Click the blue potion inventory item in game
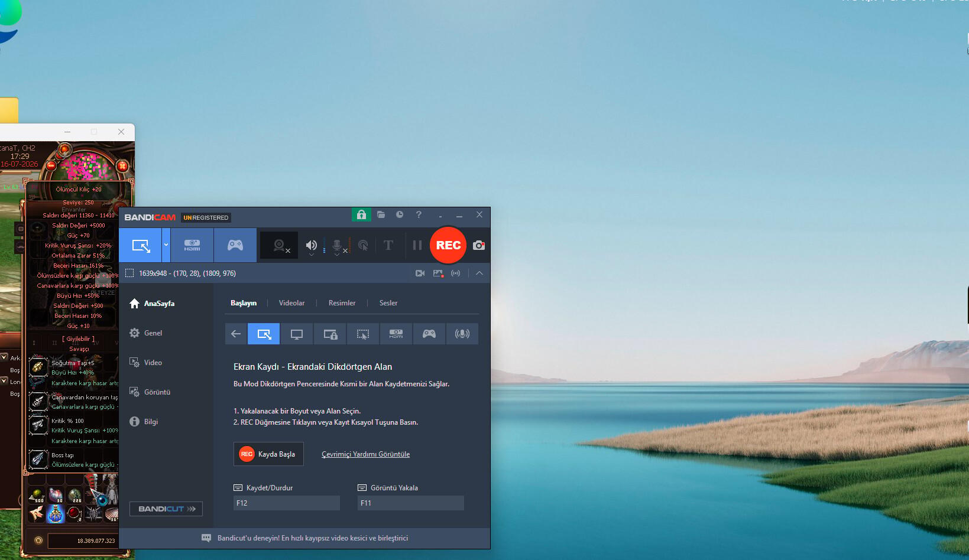969x560 pixels. coord(56,513)
